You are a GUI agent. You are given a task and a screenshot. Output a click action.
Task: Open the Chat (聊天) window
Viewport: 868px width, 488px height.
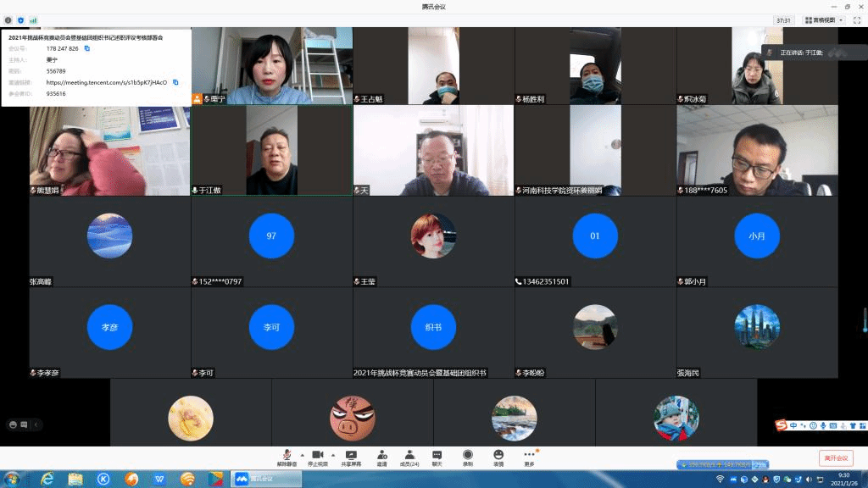pyautogui.click(x=437, y=457)
